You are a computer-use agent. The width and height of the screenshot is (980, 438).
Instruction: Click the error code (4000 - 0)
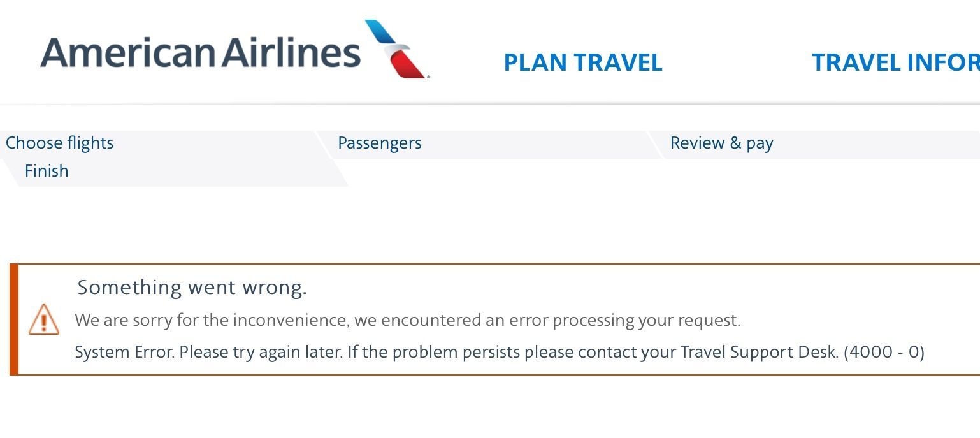click(884, 352)
